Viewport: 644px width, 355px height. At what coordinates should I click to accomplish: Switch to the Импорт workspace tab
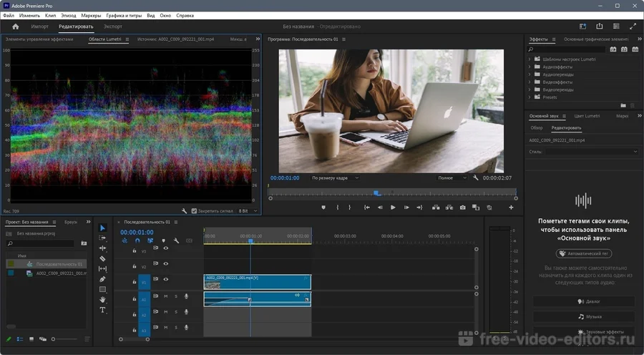[40, 26]
